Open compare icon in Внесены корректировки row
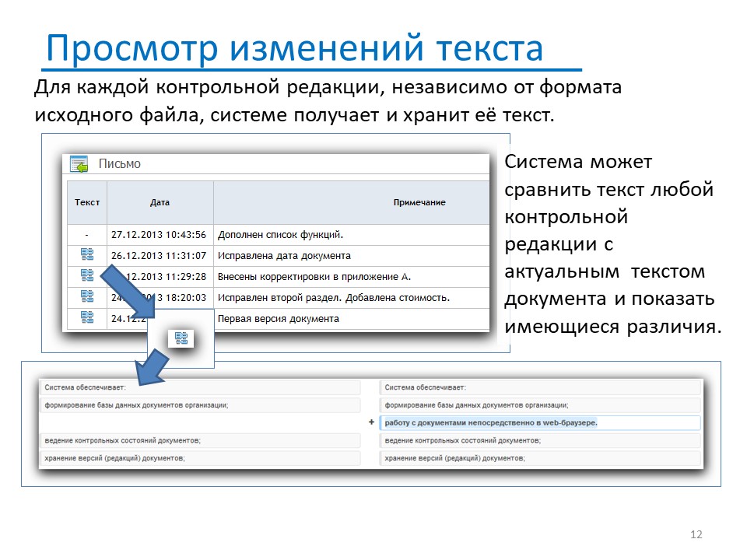This screenshot has height=560, width=747. tap(87, 275)
